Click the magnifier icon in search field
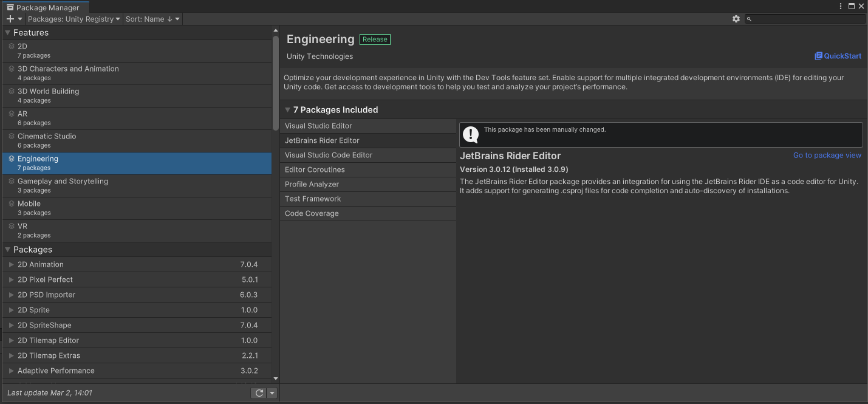The height and width of the screenshot is (404, 868). [749, 19]
